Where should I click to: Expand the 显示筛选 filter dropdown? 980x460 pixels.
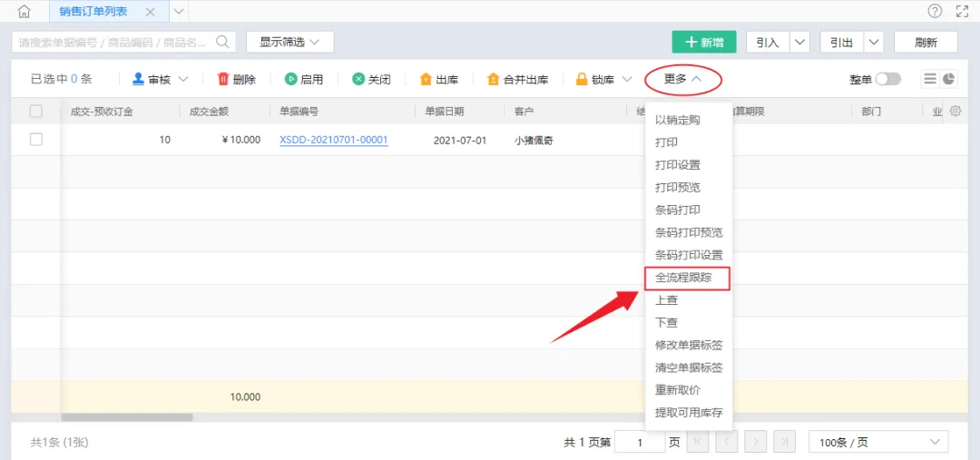(x=290, y=42)
